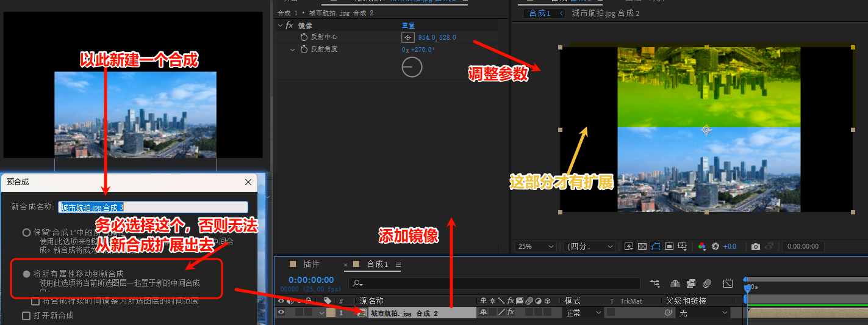Select 保留"合成1"中的所有属性 radio option
Viewport: 868px width, 325px height.
(x=26, y=232)
